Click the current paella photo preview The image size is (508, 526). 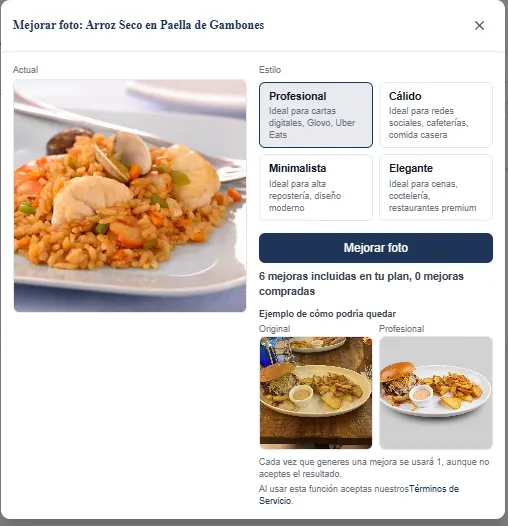130,196
